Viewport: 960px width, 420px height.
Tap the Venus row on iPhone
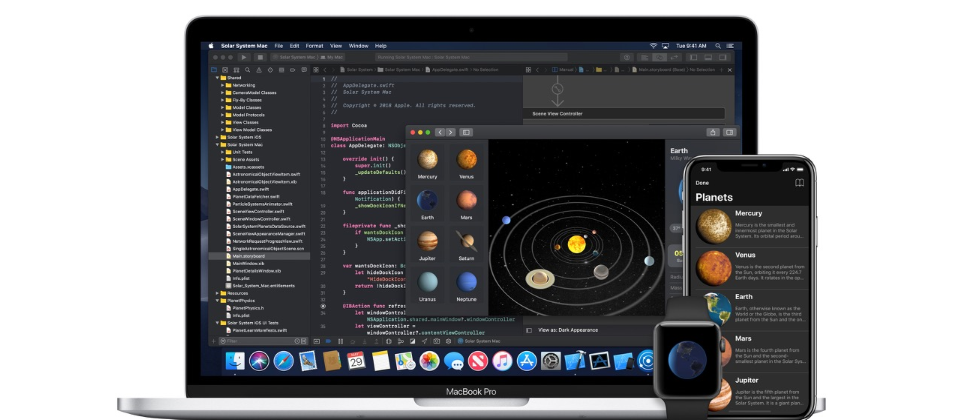[750, 268]
